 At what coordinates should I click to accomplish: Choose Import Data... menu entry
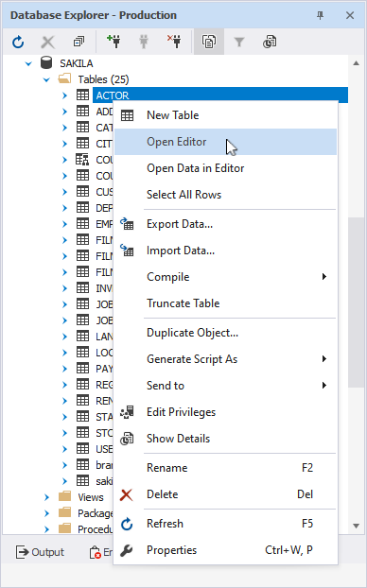click(x=225, y=251)
